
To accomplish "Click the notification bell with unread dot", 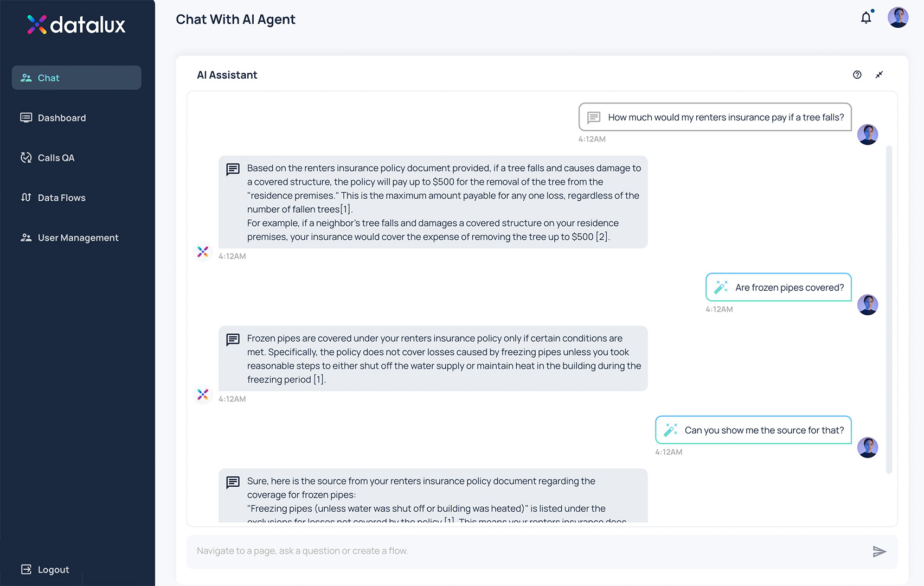I will (x=866, y=17).
